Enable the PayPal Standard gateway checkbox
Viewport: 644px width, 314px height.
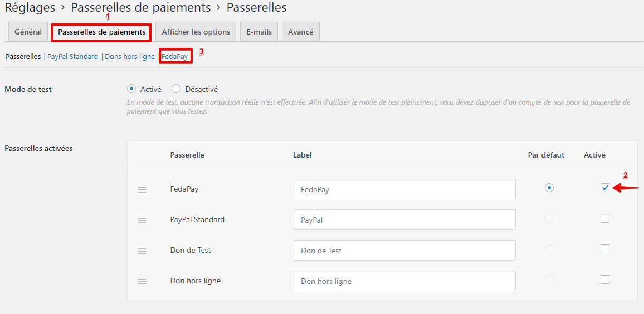point(605,218)
